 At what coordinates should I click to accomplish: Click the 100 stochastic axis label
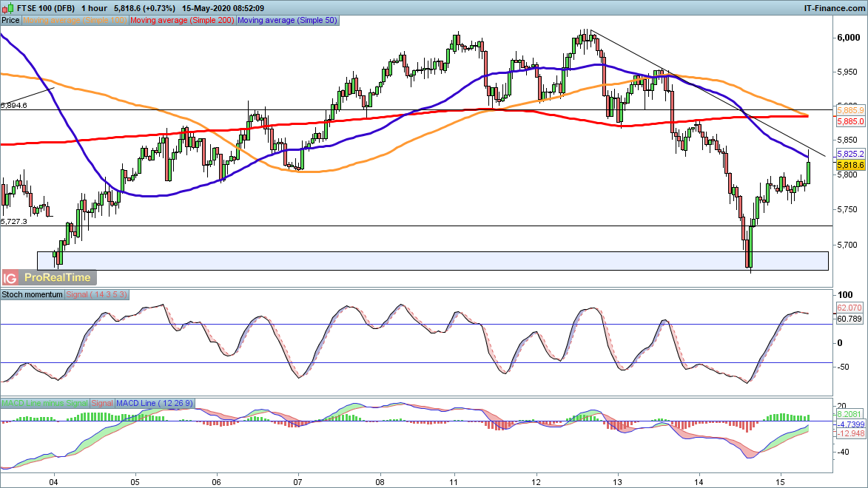(x=845, y=295)
